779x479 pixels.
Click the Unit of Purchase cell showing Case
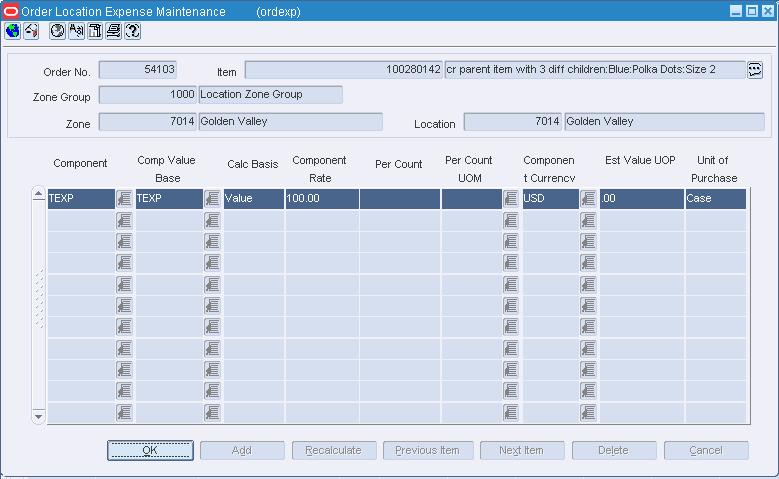(x=715, y=199)
